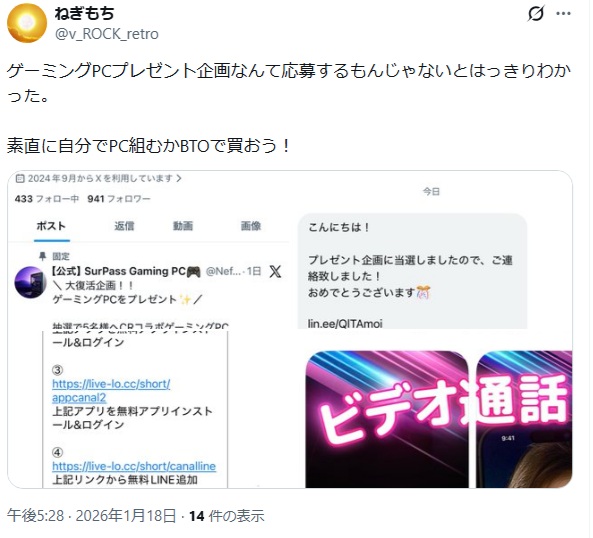Click the pin icon next to 固定
The height and width of the screenshot is (538, 593).
tap(42, 257)
